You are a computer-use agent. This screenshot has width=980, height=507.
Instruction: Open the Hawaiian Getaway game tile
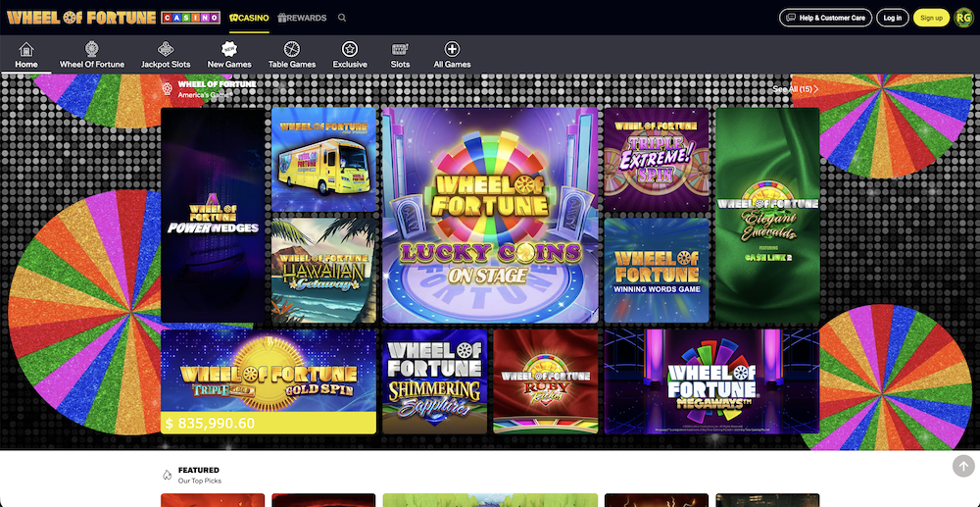[x=323, y=270]
